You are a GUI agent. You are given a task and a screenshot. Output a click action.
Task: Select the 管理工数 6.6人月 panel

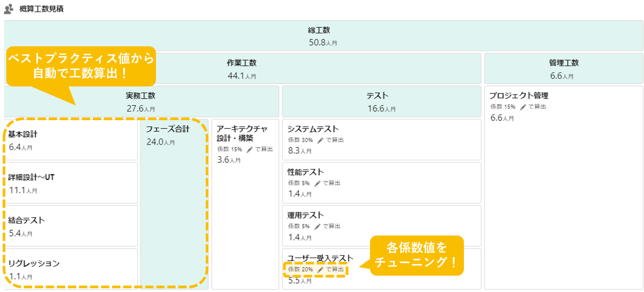[563, 69]
